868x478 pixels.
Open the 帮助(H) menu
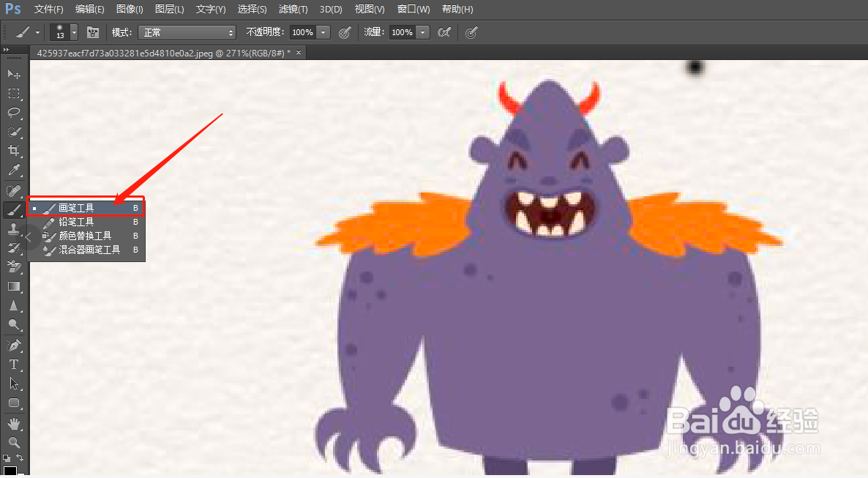pyautogui.click(x=457, y=10)
